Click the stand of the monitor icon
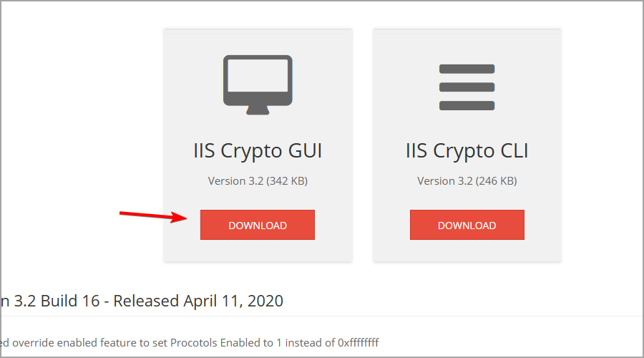 [x=258, y=110]
